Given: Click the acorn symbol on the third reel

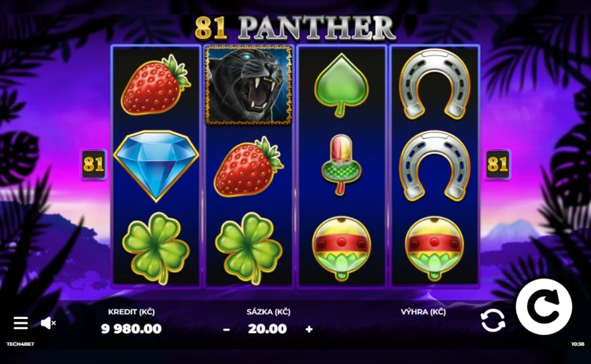Looking at the screenshot, I should (341, 165).
